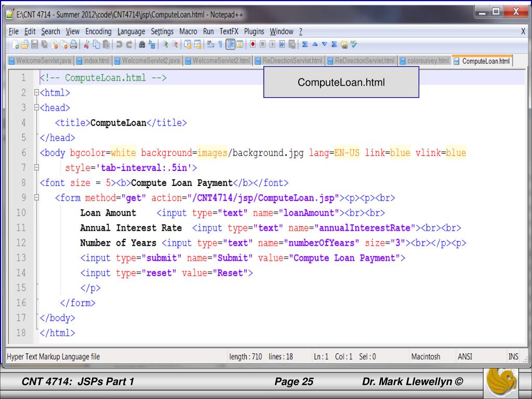
Task: Collapse the form fold marker on line 9
Action: click(x=36, y=197)
